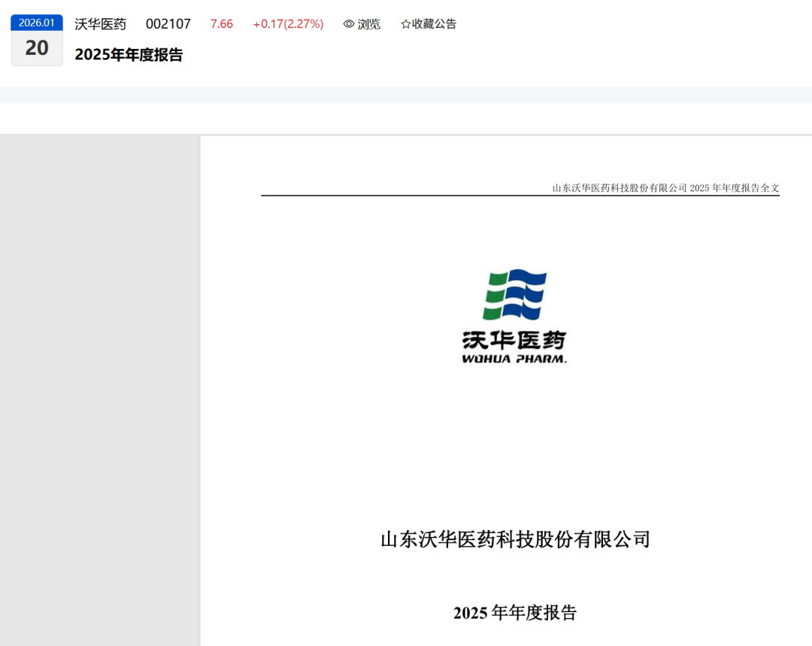This screenshot has width=812, height=646.
Task: Click the cover title 2025 年年度报告
Action: 515,612
